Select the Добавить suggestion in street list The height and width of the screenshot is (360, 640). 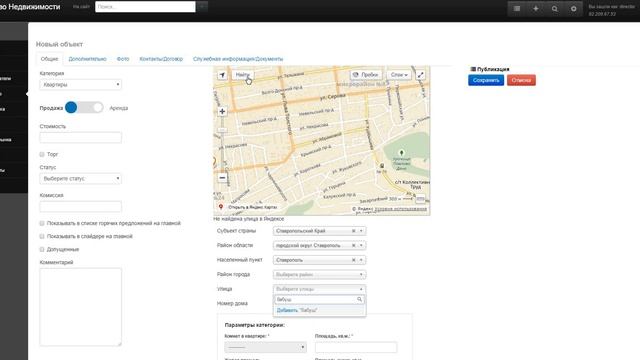pos(320,310)
